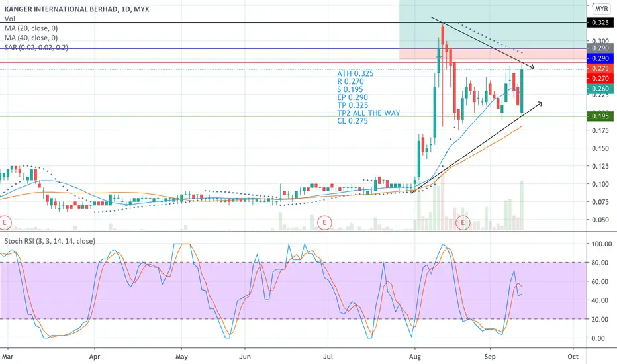Click the R 0.270 annotation line
Image resolution: width=617 pixels, height=364 pixels.
(x=351, y=81)
